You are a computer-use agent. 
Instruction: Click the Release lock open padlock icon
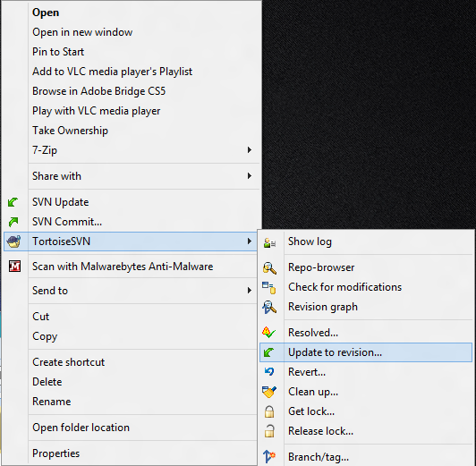click(x=269, y=431)
